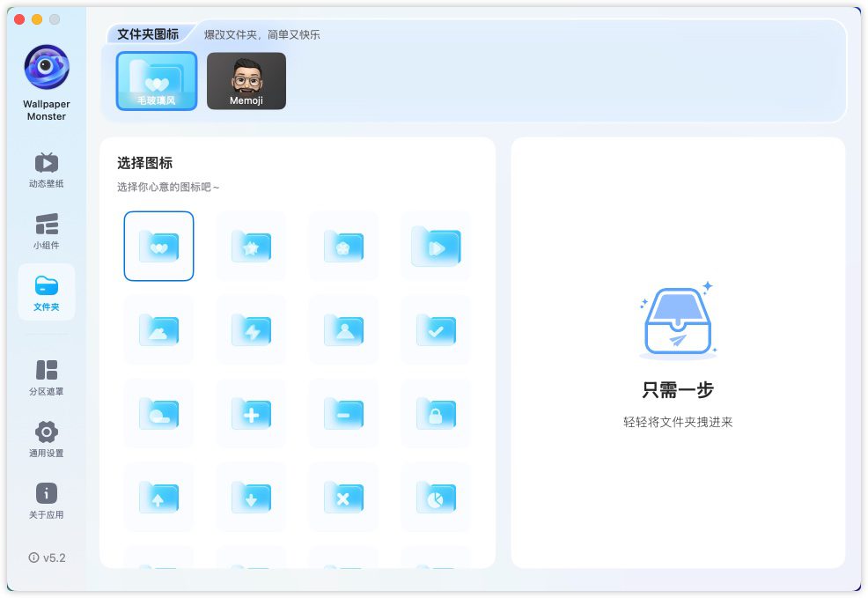
Task: Click the Wallpaper Monster app logo
Action: click(x=47, y=69)
